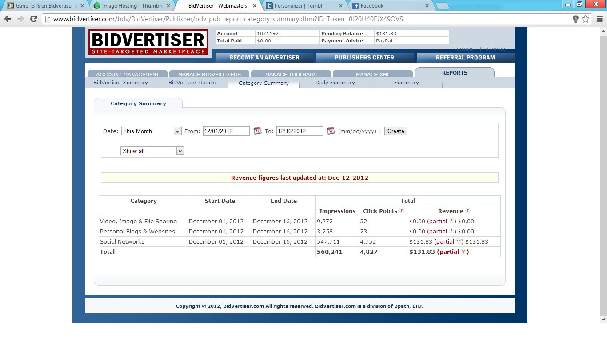
Task: Click the BidVertiser logo
Action: click(x=148, y=42)
